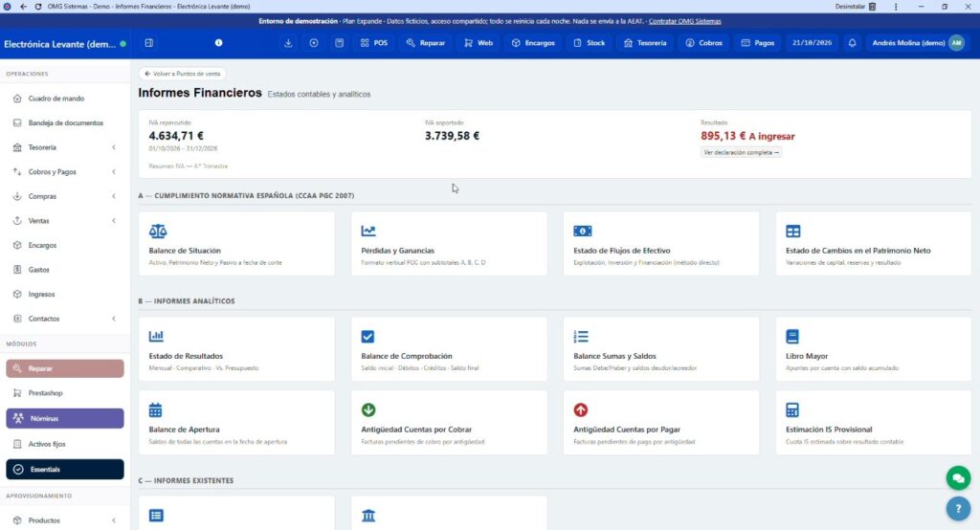The height and width of the screenshot is (530, 980).
Task: Open Antigüedad Cuentas por Pagar red arrow icon
Action: pos(581,410)
